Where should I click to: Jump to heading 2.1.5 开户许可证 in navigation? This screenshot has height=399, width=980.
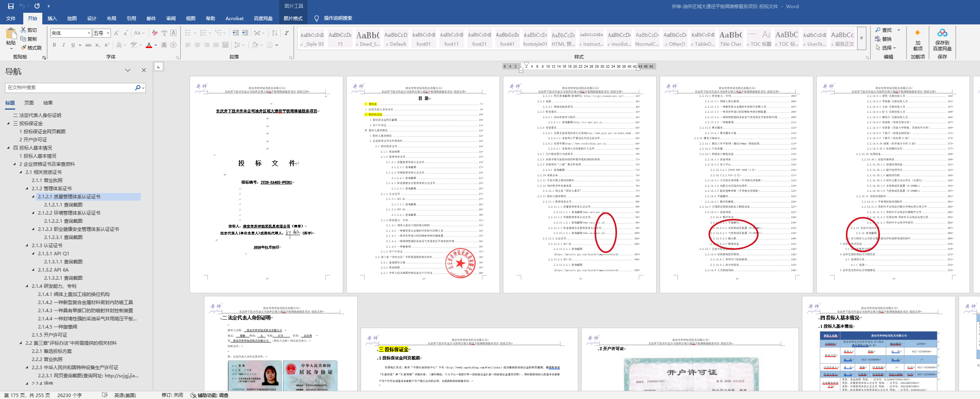point(49,335)
